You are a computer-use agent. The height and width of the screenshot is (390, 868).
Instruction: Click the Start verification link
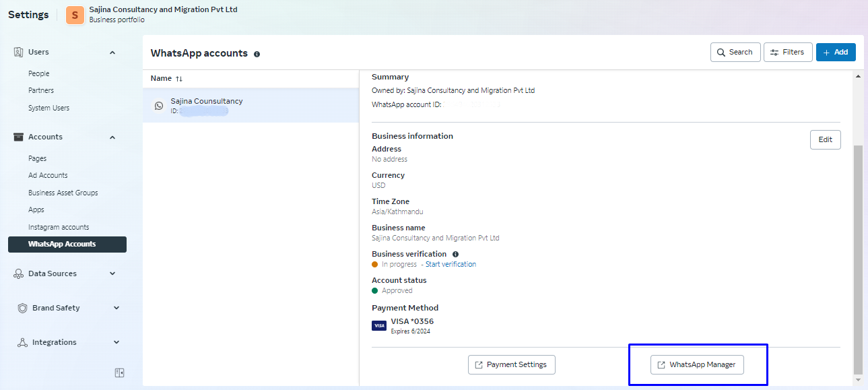(x=450, y=264)
